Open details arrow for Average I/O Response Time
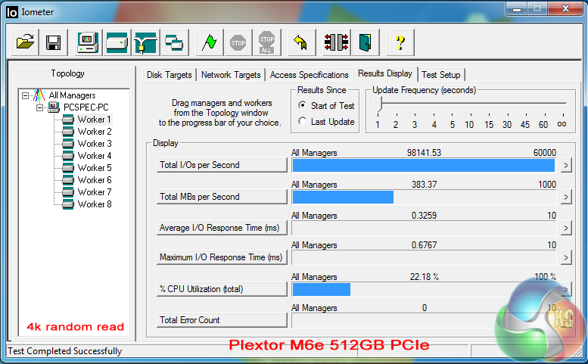588x364 pixels. pyautogui.click(x=566, y=228)
